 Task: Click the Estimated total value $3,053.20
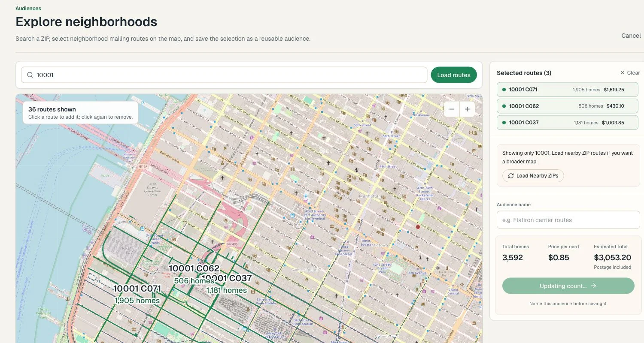[x=613, y=258]
